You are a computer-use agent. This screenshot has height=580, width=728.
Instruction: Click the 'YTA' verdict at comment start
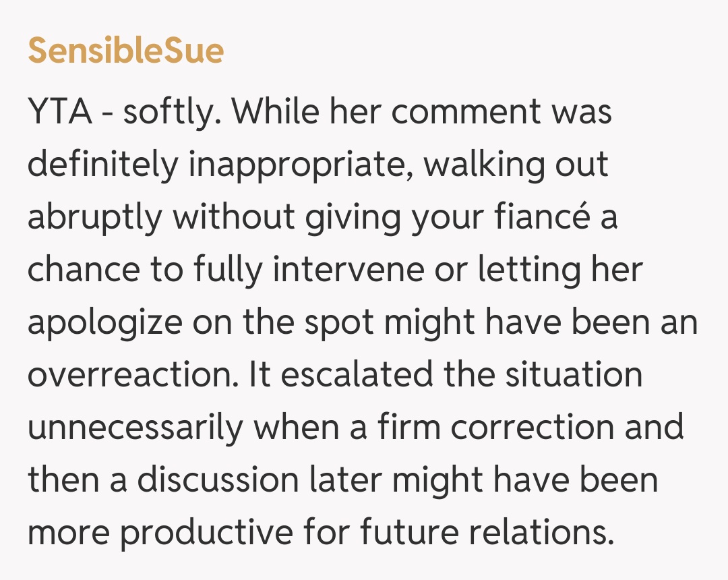coord(59,112)
